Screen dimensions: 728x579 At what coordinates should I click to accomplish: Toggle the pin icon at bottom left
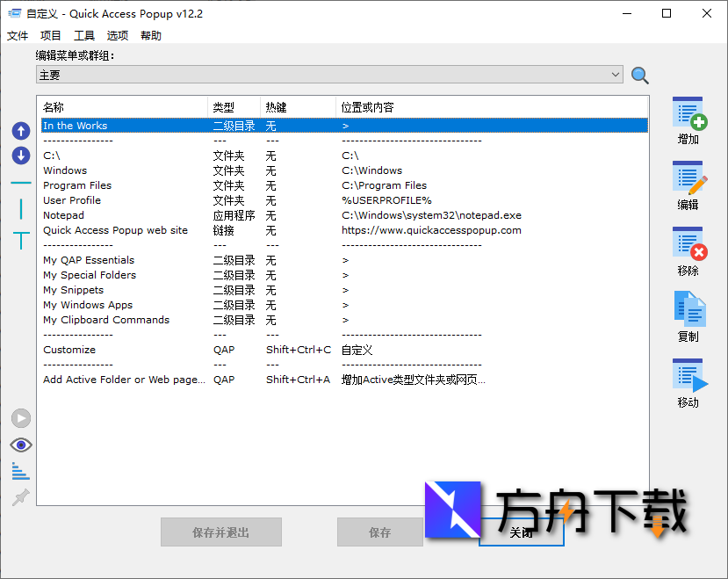[20, 497]
